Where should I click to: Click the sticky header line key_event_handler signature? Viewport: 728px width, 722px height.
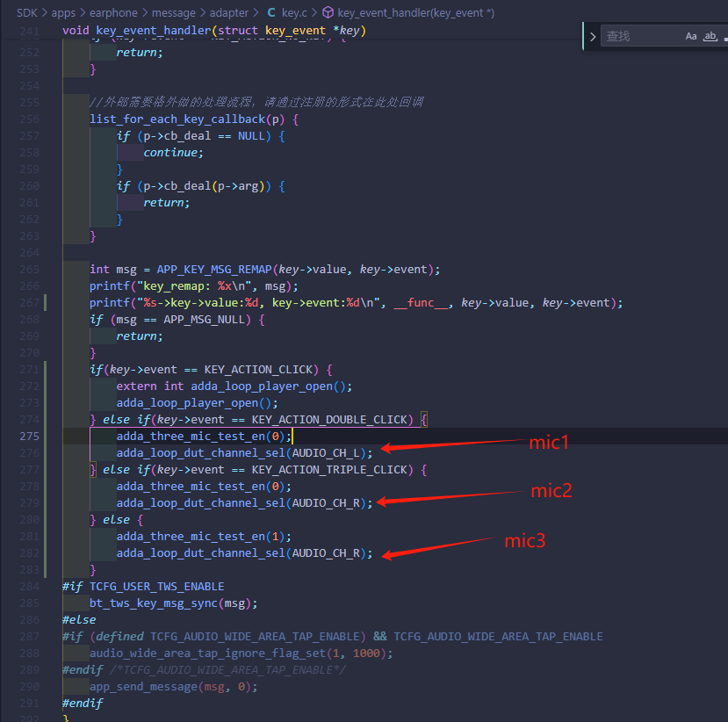(214, 31)
